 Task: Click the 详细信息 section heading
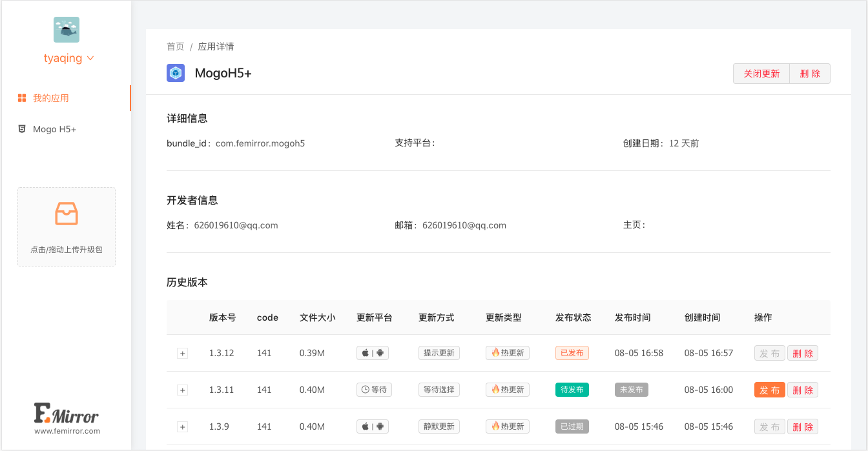187,118
